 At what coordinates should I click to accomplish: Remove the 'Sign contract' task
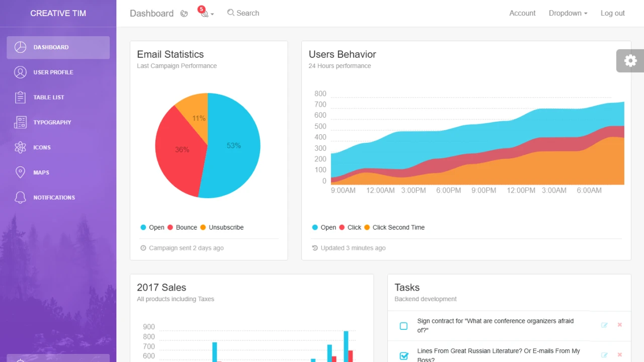(x=620, y=325)
